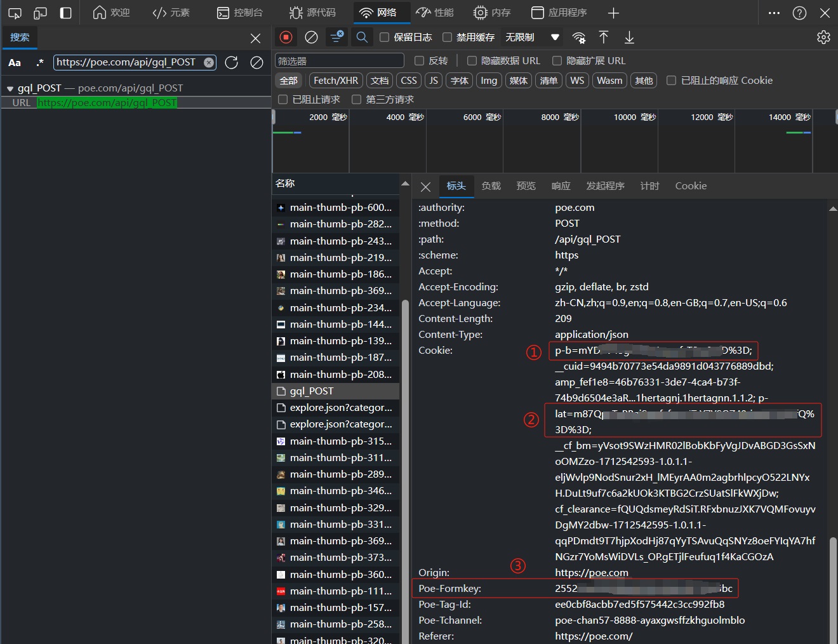The width and height of the screenshot is (838, 644).
Task: Filter by Img requests
Action: [489, 81]
